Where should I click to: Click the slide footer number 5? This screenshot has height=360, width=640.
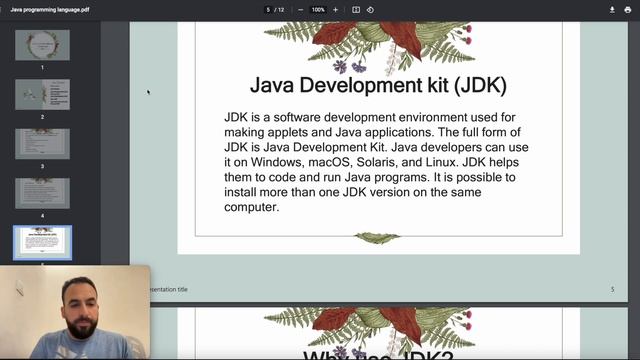(612, 289)
